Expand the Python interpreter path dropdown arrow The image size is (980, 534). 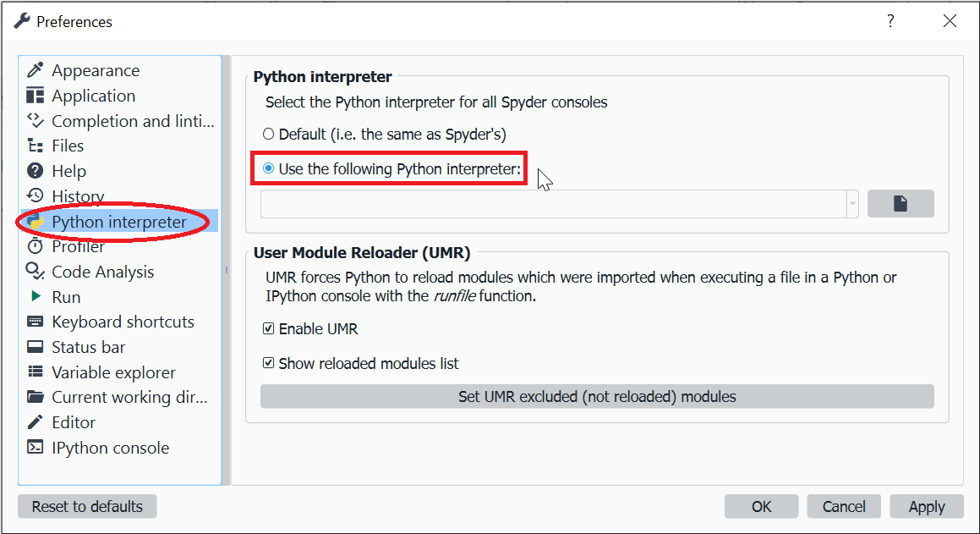(x=852, y=204)
